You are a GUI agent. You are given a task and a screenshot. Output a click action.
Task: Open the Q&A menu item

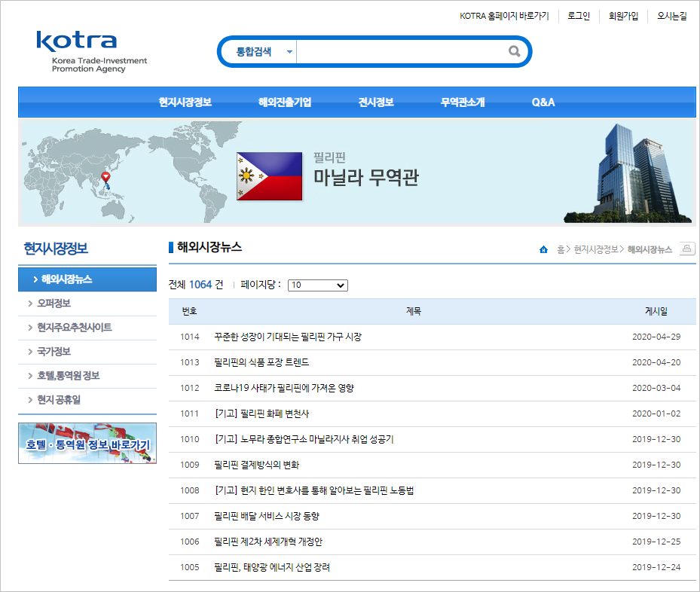pos(543,102)
